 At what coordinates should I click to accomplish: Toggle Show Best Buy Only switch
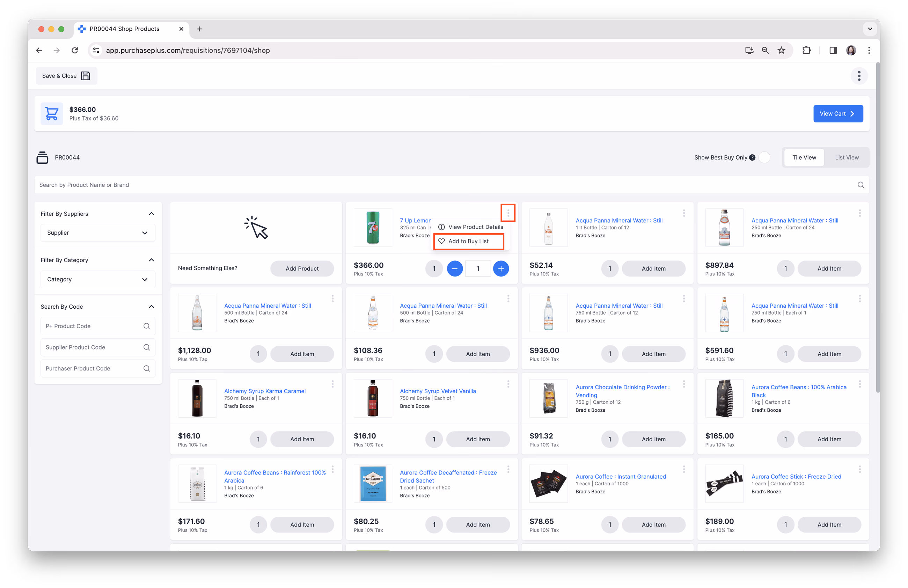coord(764,157)
